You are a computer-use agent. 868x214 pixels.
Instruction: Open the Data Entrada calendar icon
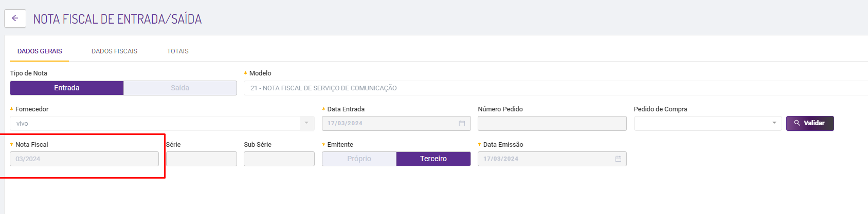462,124
